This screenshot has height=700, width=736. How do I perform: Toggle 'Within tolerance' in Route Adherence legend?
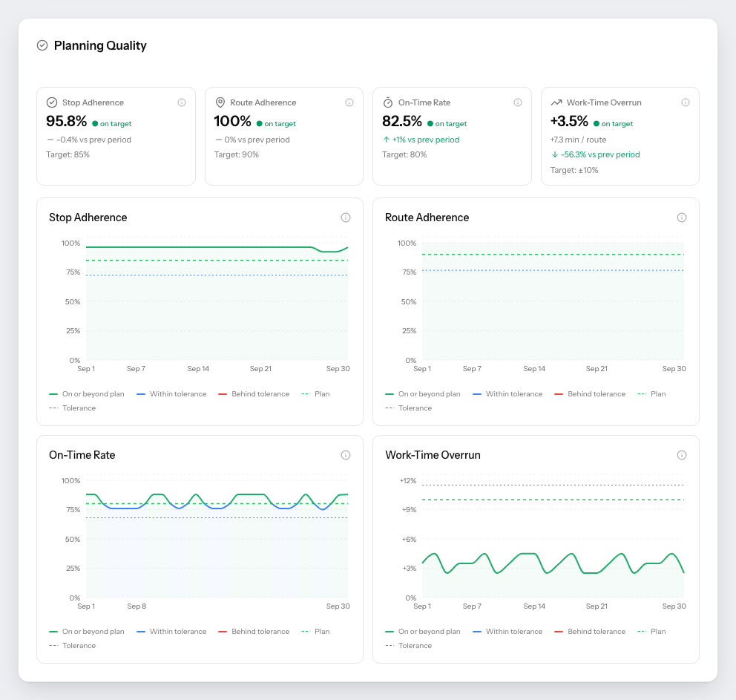pyautogui.click(x=507, y=394)
